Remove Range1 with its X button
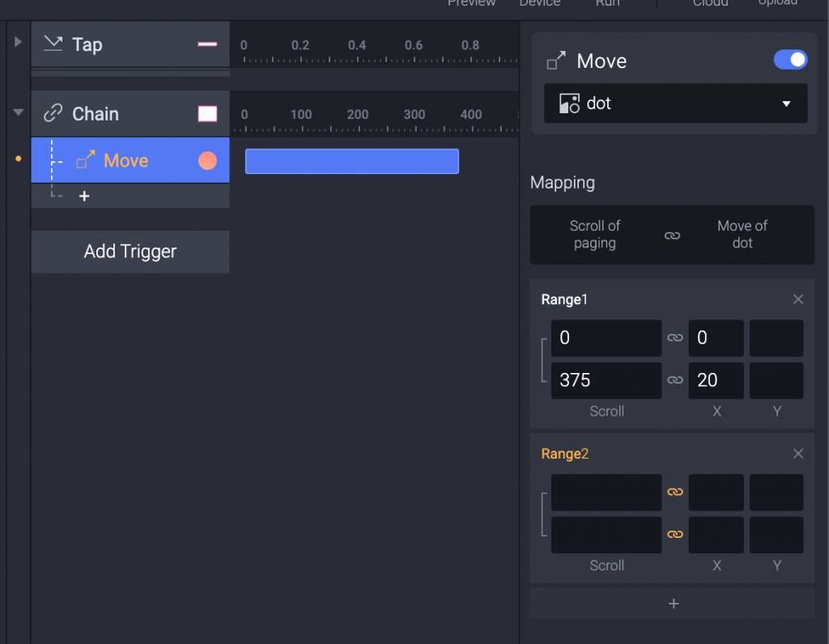This screenshot has width=829, height=644. point(798,299)
